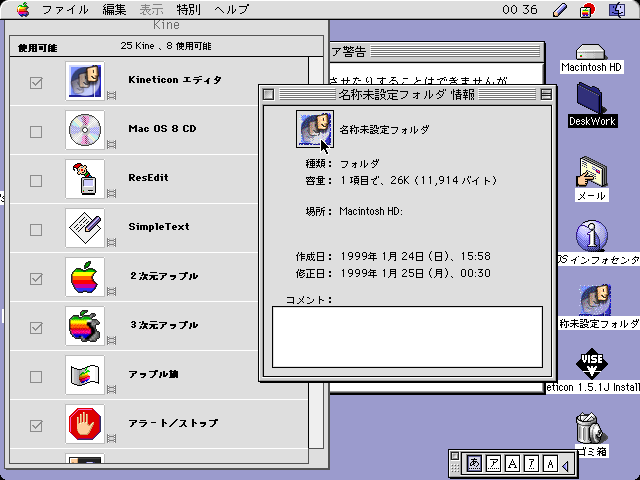The width and height of the screenshot is (640, 480).
Task: Enable the SimpleText checkbox
Action: click(x=36, y=230)
